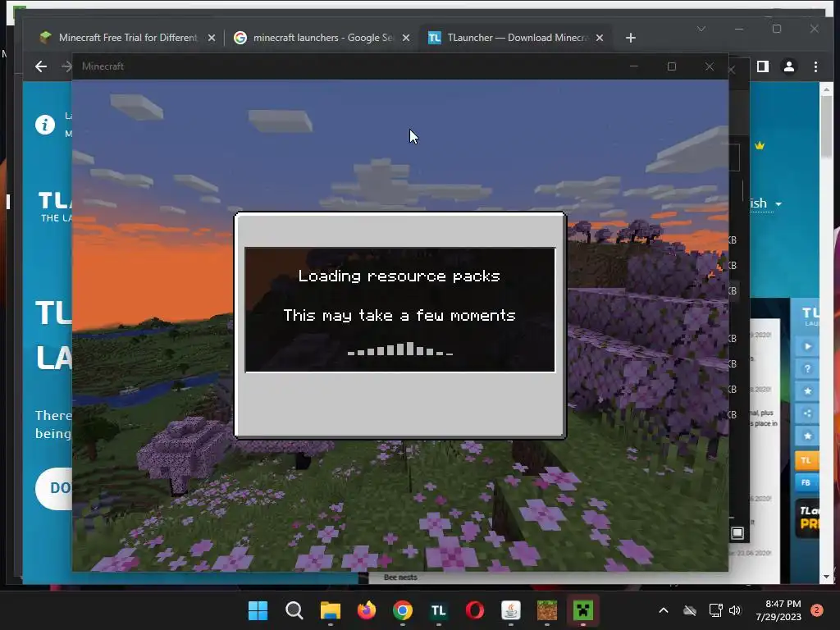Open the Java app in taskbar
This screenshot has width=840, height=630.
point(510,610)
